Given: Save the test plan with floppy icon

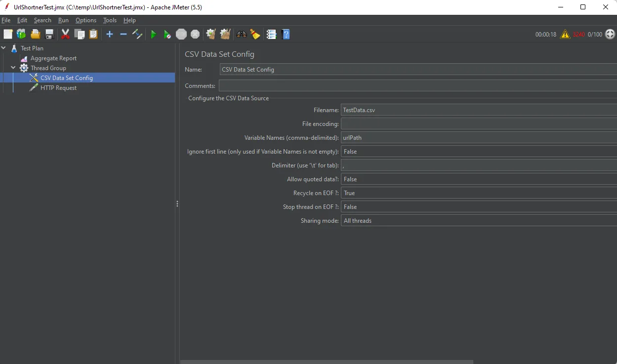Looking at the screenshot, I should (49, 34).
